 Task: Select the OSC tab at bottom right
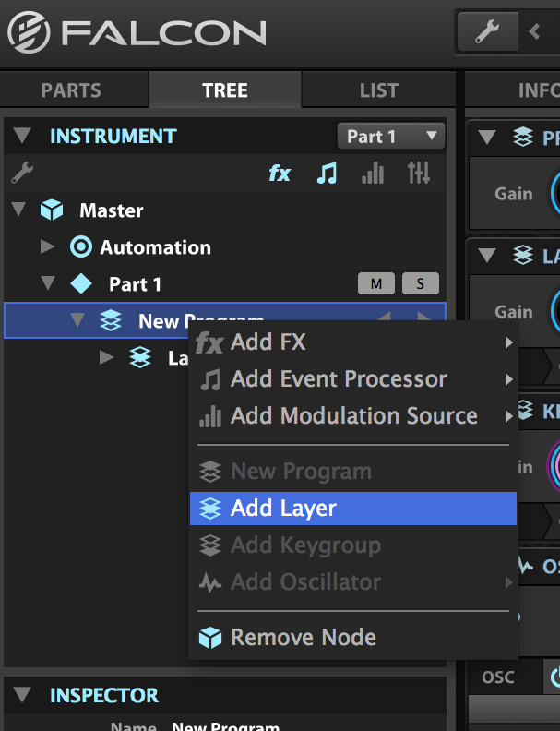coord(497,677)
